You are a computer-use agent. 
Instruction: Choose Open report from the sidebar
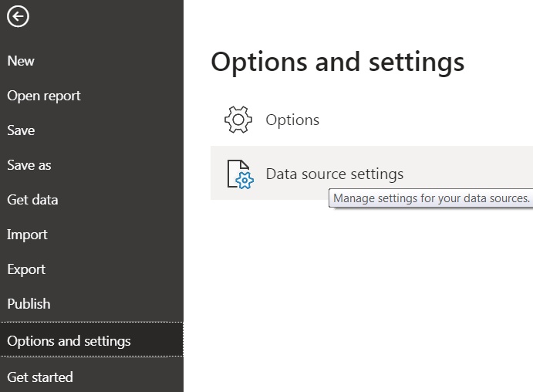44,96
